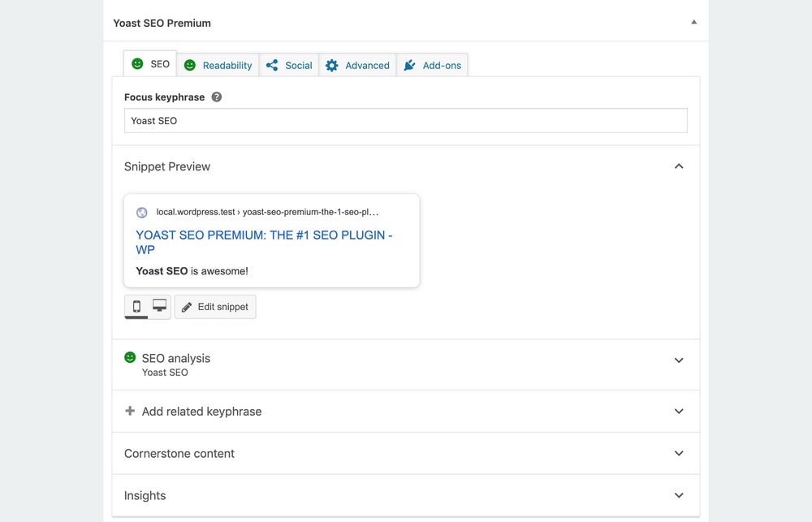Click the Advanced gear icon
This screenshot has width=812, height=522.
coord(332,65)
